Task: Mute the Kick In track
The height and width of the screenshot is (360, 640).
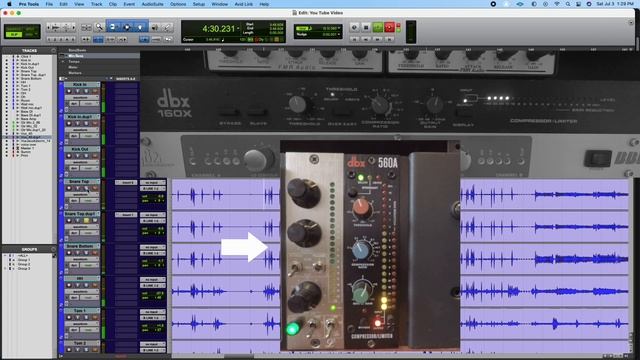Action: pyautogui.click(x=95, y=91)
